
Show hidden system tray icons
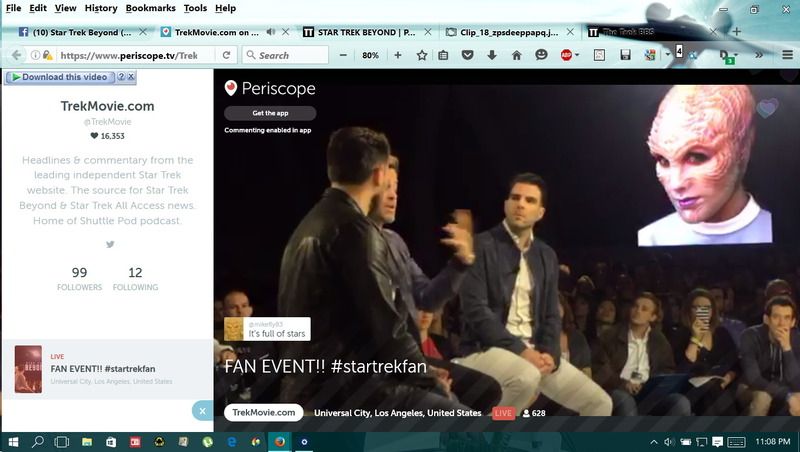[654, 442]
